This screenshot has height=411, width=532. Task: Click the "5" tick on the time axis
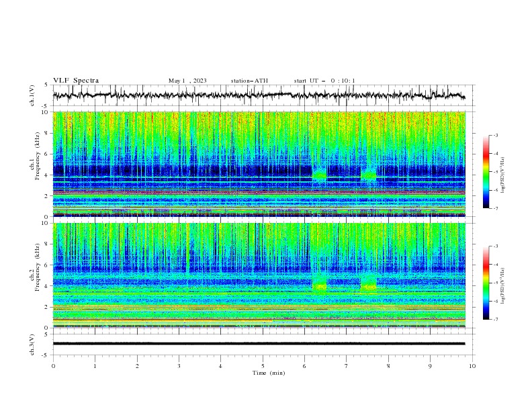click(263, 366)
